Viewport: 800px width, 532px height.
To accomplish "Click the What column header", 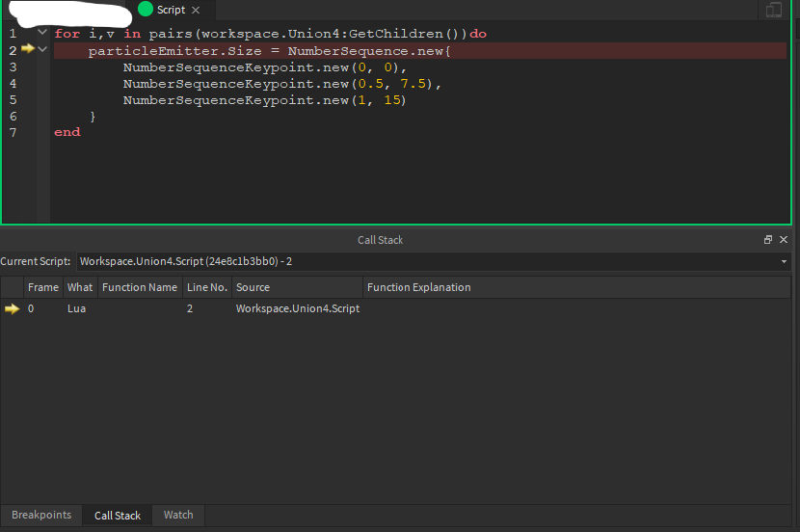I will tap(80, 287).
